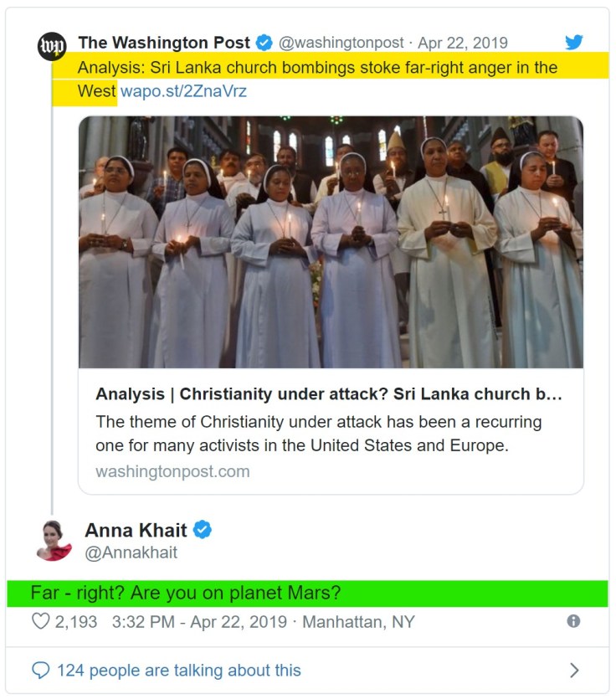
Task: Click the Twitter bird icon
Action: click(573, 42)
